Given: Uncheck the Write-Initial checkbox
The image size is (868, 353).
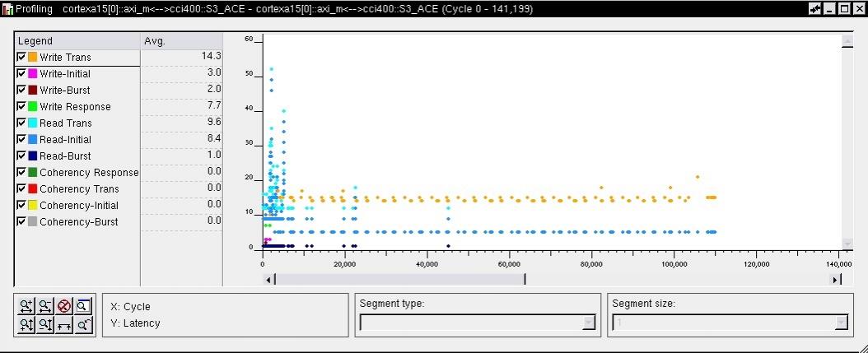Looking at the screenshot, I should tap(21, 73).
